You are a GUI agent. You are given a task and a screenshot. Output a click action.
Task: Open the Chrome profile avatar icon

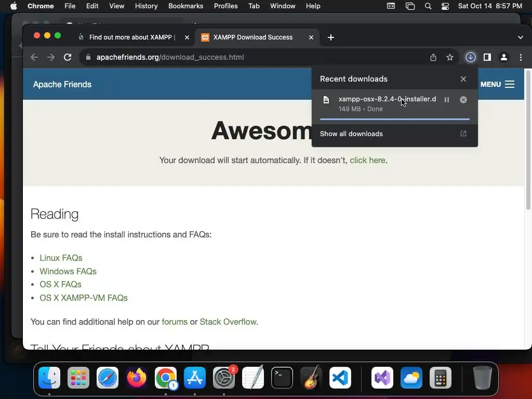pos(504,57)
